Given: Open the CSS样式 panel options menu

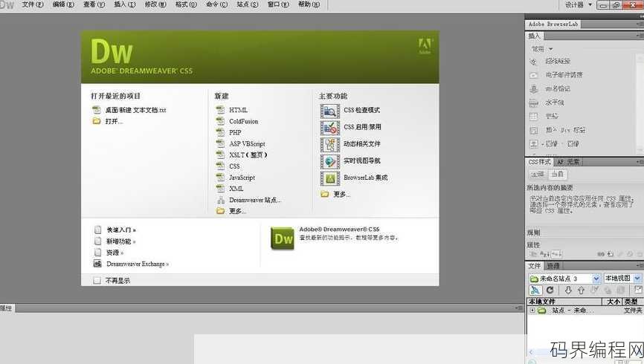Looking at the screenshot, I should point(640,162).
